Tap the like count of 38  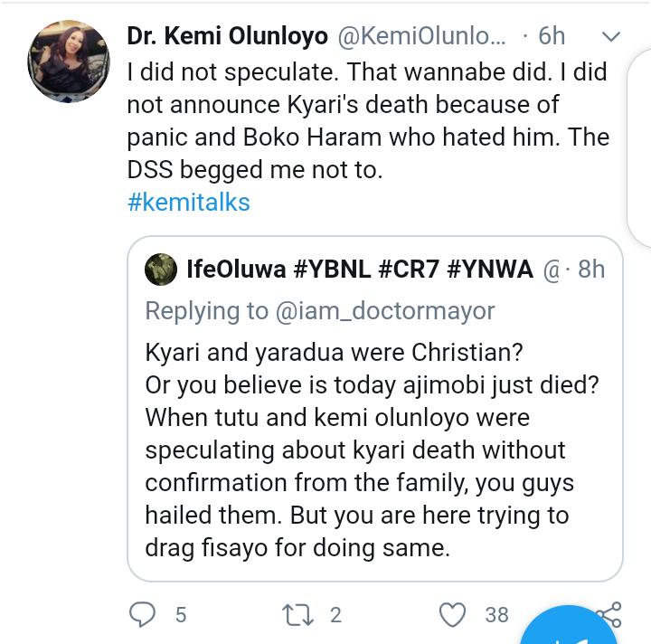pyautogui.click(x=496, y=615)
